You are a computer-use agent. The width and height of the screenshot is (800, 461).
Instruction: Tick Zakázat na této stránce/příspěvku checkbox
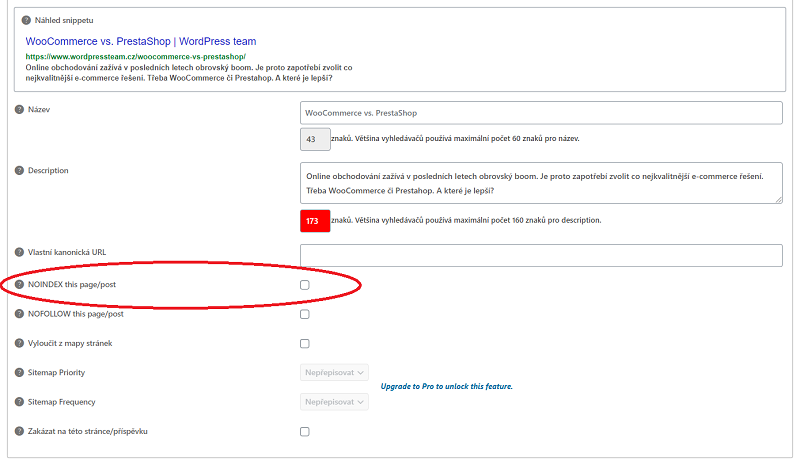click(305, 432)
